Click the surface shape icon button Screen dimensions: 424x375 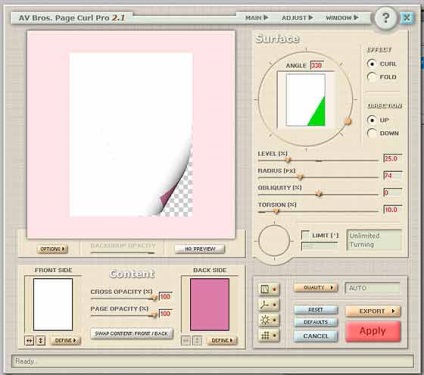tap(268, 289)
